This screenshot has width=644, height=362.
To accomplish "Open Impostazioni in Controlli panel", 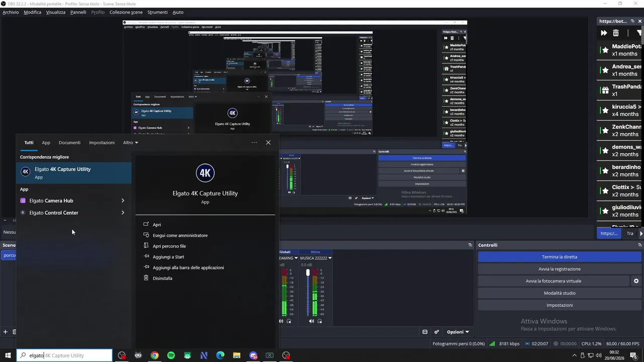I will [559, 305].
